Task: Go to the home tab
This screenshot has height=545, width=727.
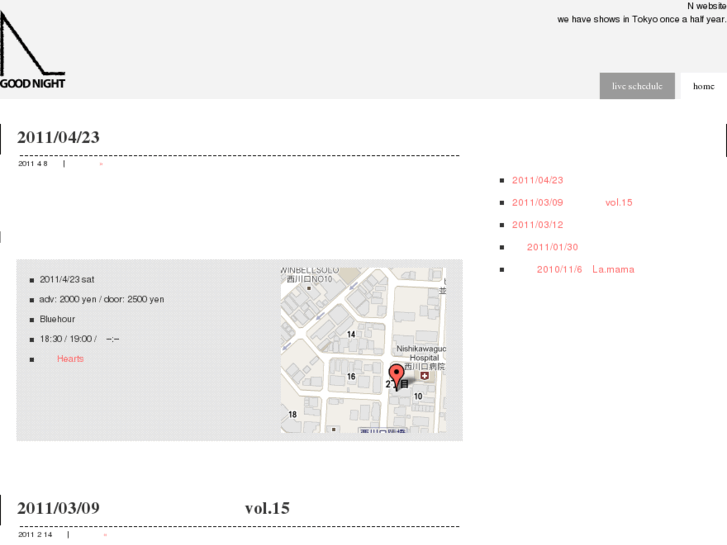Action: [x=703, y=86]
